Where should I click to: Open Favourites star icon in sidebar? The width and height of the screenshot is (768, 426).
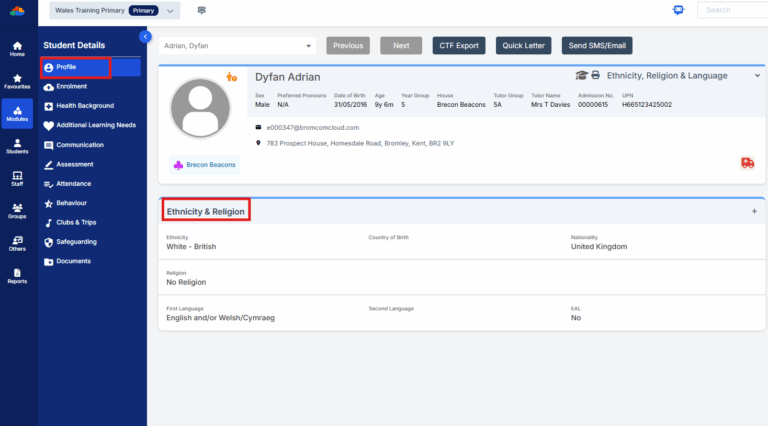[17, 80]
